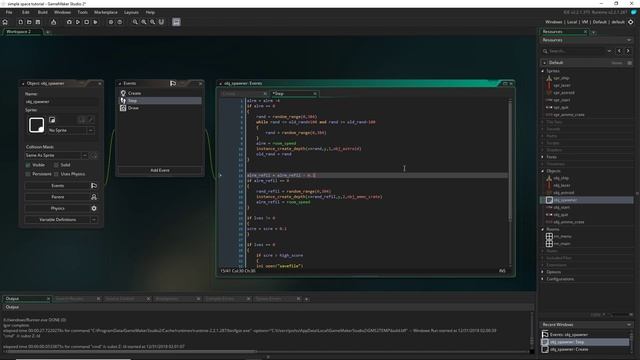
Task: Click the Events flag icon in object editor
Action: click(x=94, y=186)
